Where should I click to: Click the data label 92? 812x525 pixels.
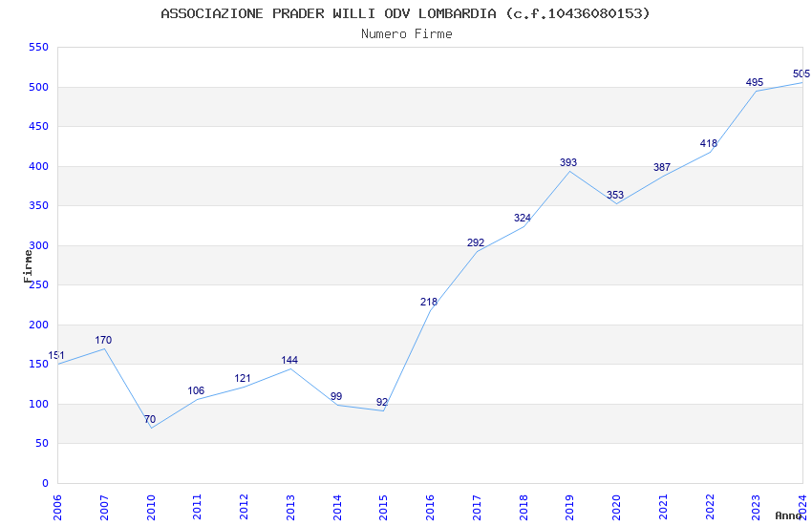click(x=382, y=402)
